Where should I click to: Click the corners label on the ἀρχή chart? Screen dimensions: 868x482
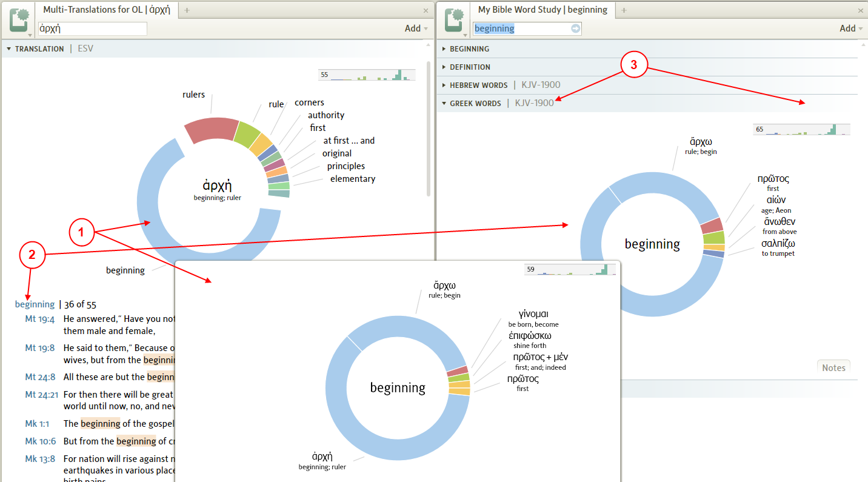point(309,102)
